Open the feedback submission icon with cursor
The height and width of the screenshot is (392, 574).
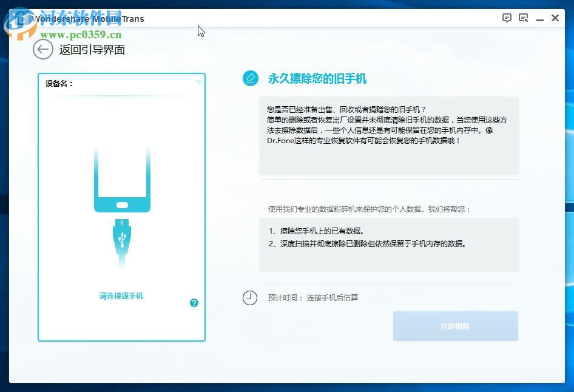522,18
